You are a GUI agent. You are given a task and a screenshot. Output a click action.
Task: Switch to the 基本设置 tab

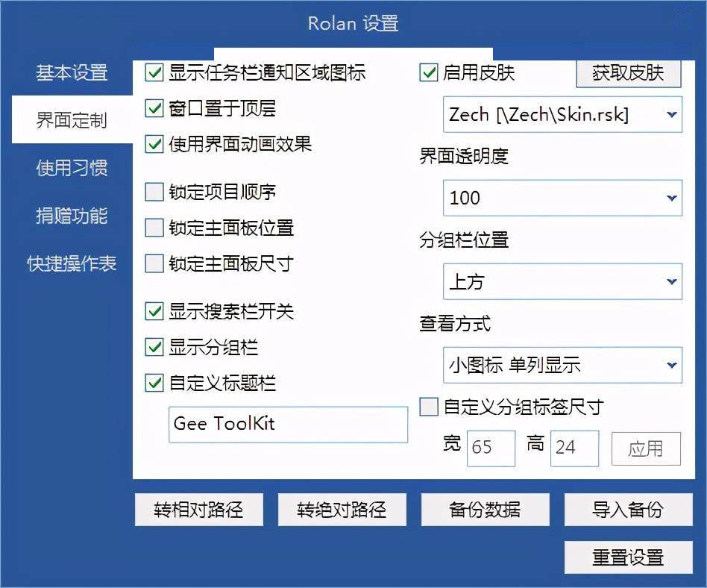pos(71,74)
